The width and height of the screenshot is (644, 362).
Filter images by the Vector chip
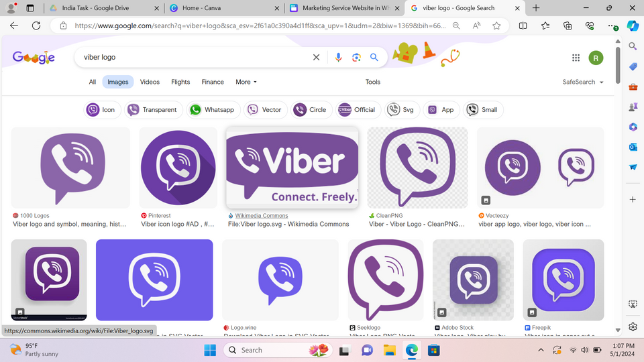(x=266, y=109)
